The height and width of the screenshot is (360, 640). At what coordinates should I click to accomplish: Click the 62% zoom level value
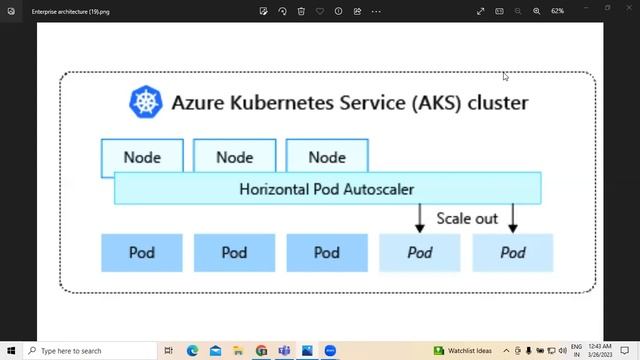coord(558,11)
